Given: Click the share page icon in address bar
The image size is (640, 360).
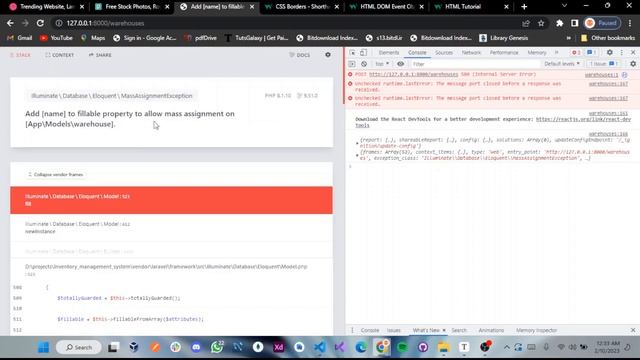Looking at the screenshot, I should point(526,23).
